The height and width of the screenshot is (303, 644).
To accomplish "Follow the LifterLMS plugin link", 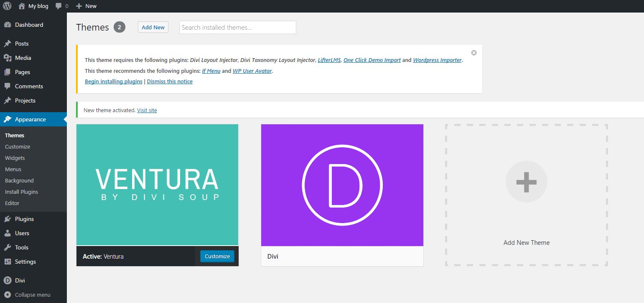I will coord(329,60).
